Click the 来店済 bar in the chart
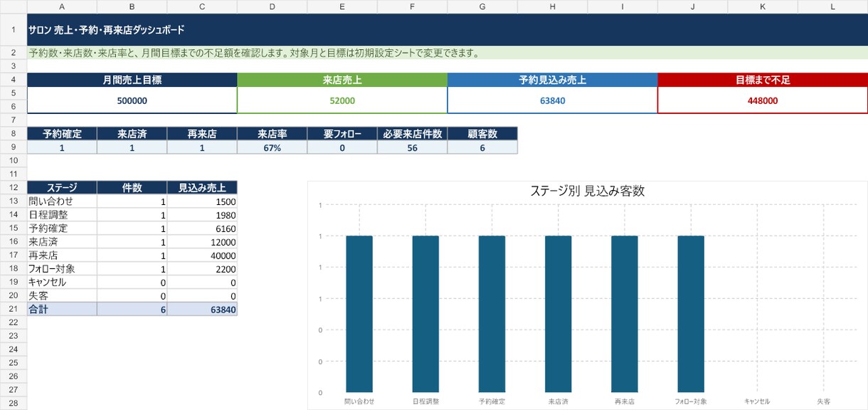This screenshot has width=868, height=410. (x=559, y=314)
